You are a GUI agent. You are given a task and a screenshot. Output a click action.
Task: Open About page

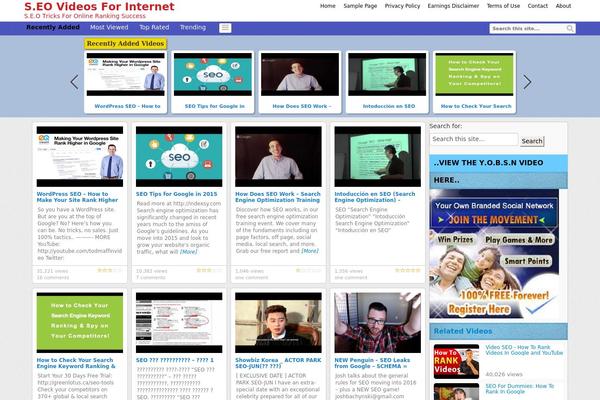tap(563, 6)
